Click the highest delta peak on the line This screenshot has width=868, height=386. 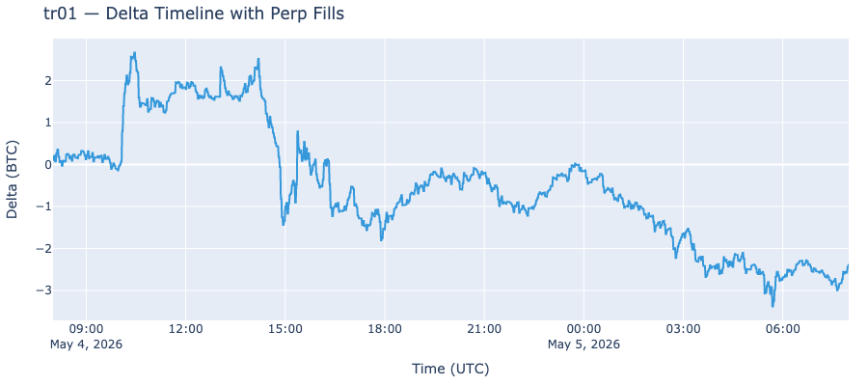134,53
